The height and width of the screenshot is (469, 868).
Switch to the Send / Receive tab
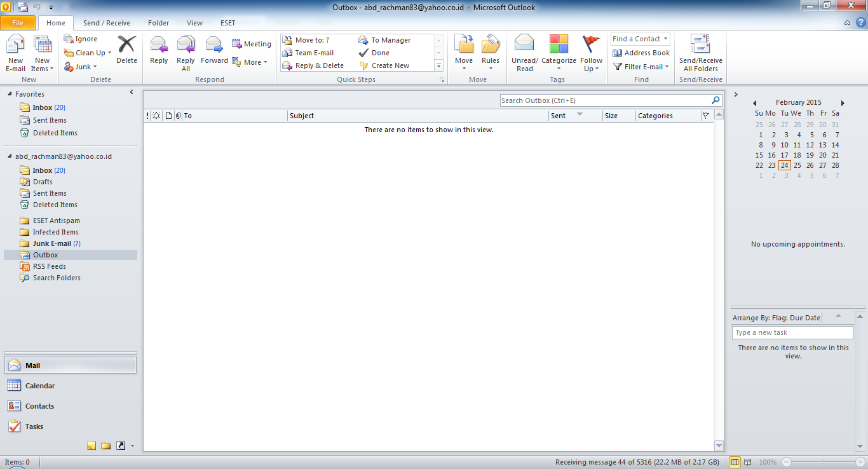(x=106, y=23)
